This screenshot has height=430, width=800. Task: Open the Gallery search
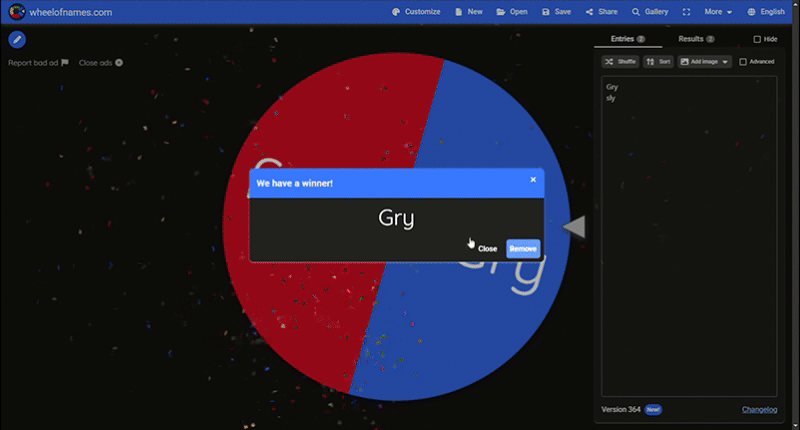coord(650,12)
